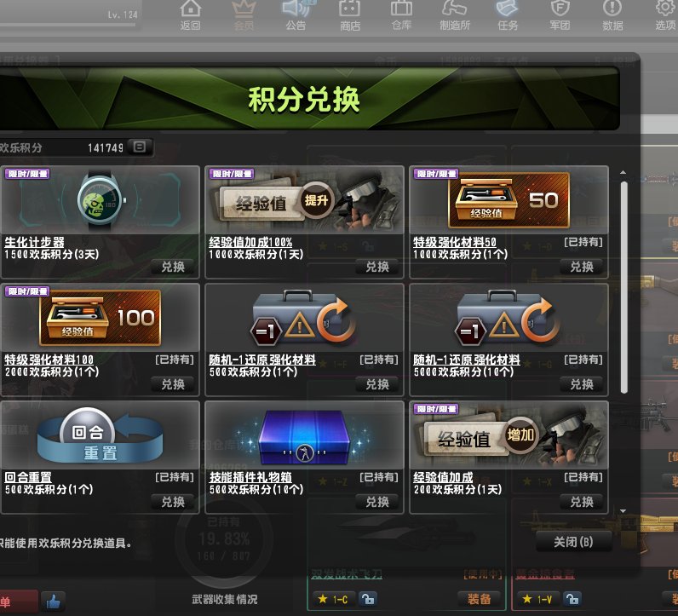Toggle the lock icon beside 1-V
This screenshot has width=678, height=616.
[572, 599]
